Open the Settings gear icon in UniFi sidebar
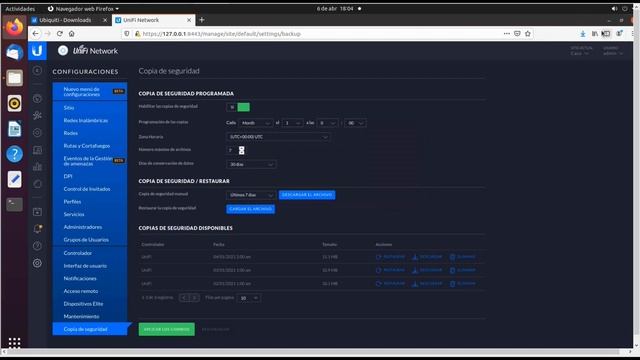 coord(37,263)
